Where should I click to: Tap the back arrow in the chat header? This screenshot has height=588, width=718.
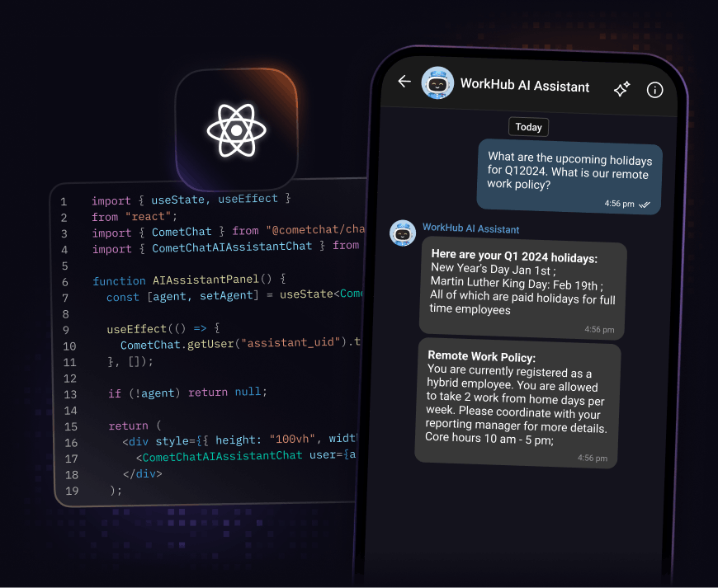404,82
